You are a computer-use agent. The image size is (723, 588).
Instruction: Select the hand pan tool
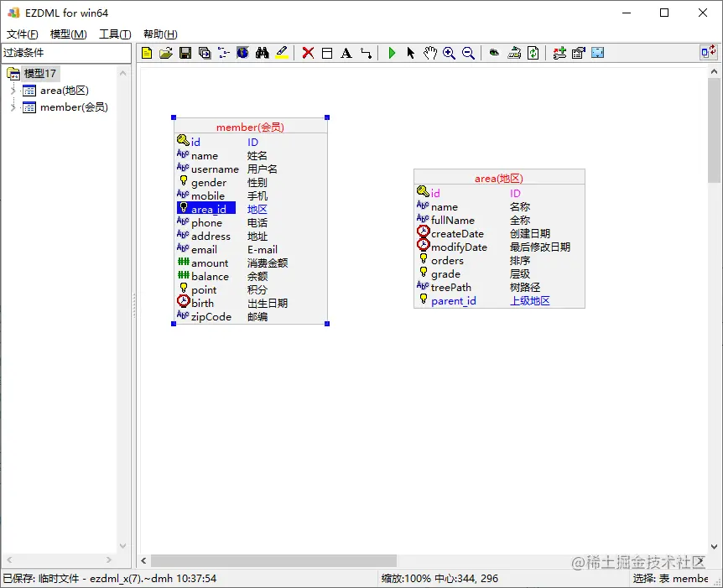pyautogui.click(x=430, y=53)
